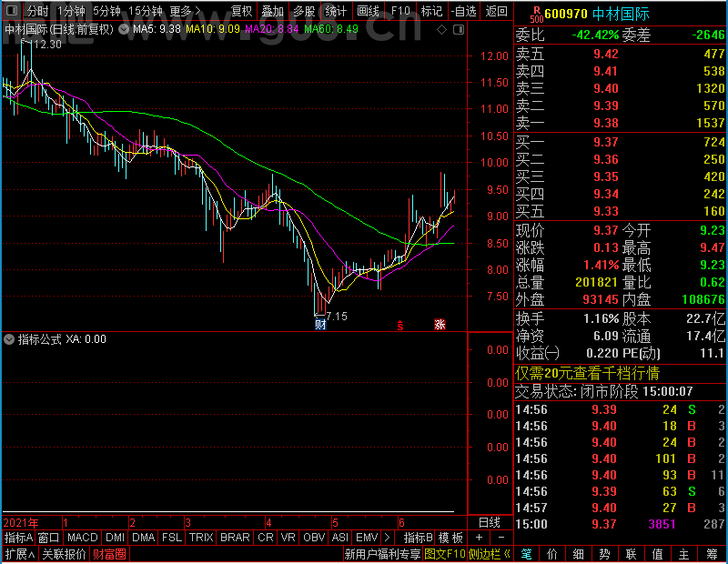728x564 pixels.
Task: Activate the 画线 drawing tool
Action: 368,11
